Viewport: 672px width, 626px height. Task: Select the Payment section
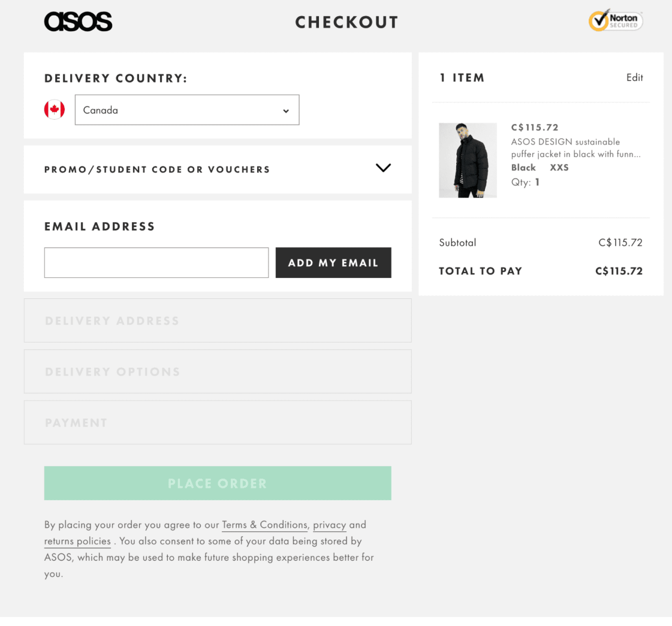(x=218, y=422)
